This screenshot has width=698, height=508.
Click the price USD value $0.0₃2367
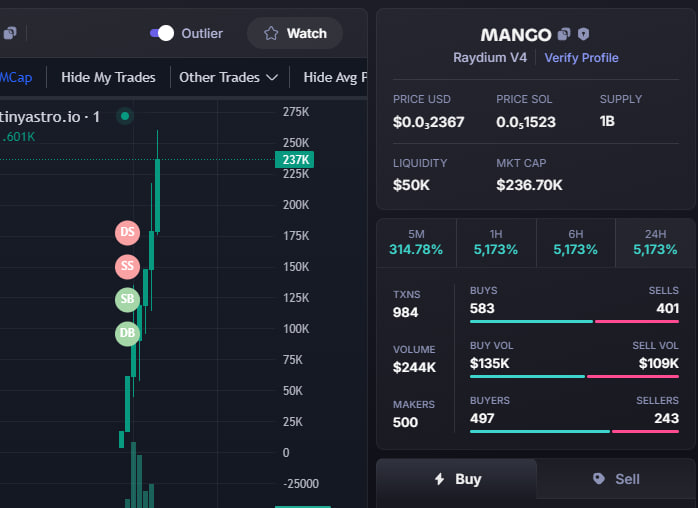[x=428, y=122]
